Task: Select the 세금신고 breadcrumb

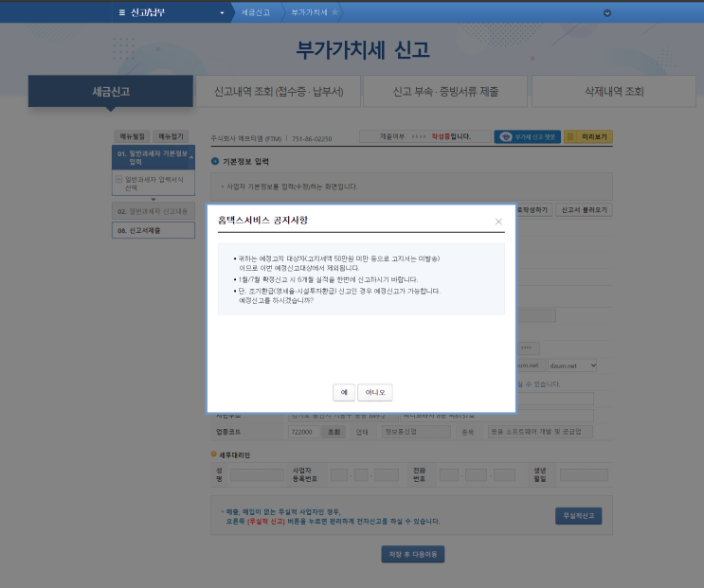Action: pos(256,12)
